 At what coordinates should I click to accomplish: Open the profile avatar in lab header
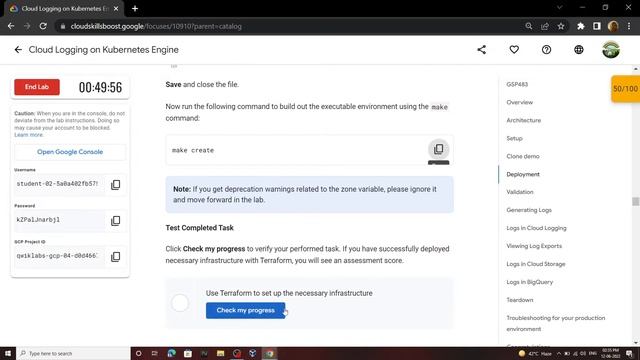[611, 50]
